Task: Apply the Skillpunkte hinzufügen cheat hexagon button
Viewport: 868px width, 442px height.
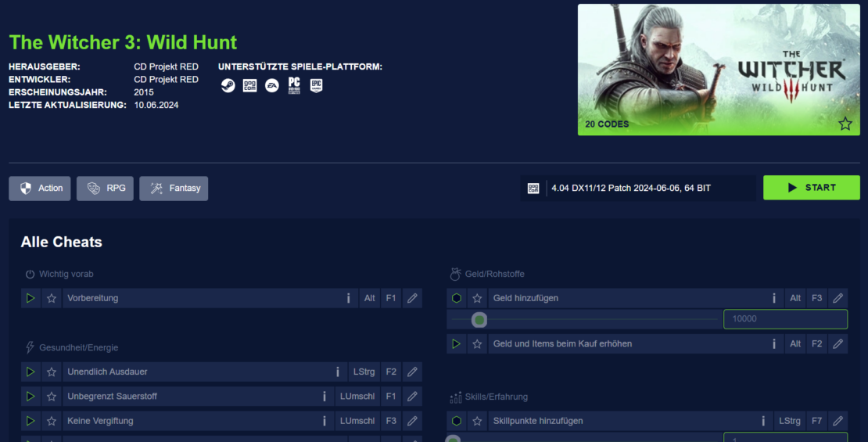Action: (456, 421)
